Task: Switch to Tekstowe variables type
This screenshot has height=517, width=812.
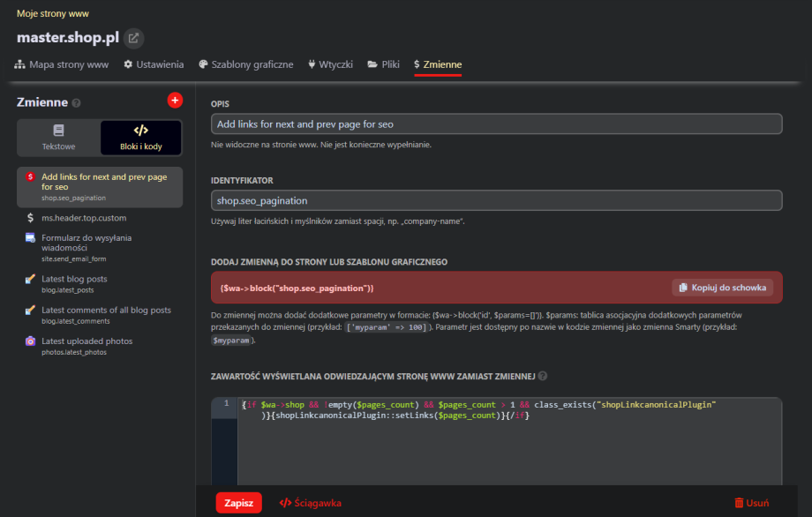Action: (x=58, y=138)
